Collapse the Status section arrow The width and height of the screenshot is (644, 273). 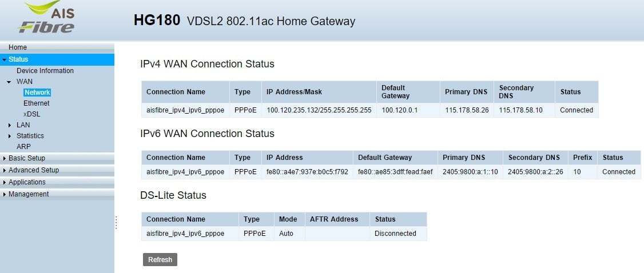point(4,60)
